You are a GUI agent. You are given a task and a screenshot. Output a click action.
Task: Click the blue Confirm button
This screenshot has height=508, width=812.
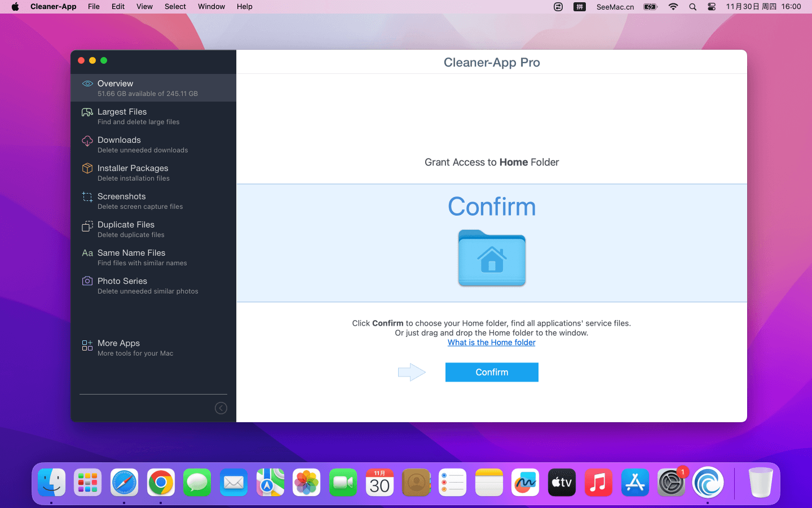[492, 373]
